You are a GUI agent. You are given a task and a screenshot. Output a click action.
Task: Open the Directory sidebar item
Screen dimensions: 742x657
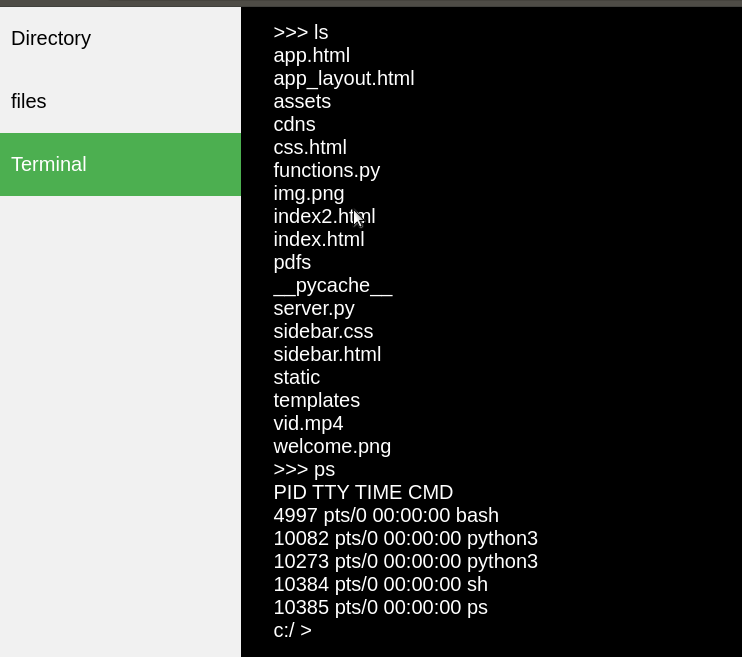click(x=120, y=38)
